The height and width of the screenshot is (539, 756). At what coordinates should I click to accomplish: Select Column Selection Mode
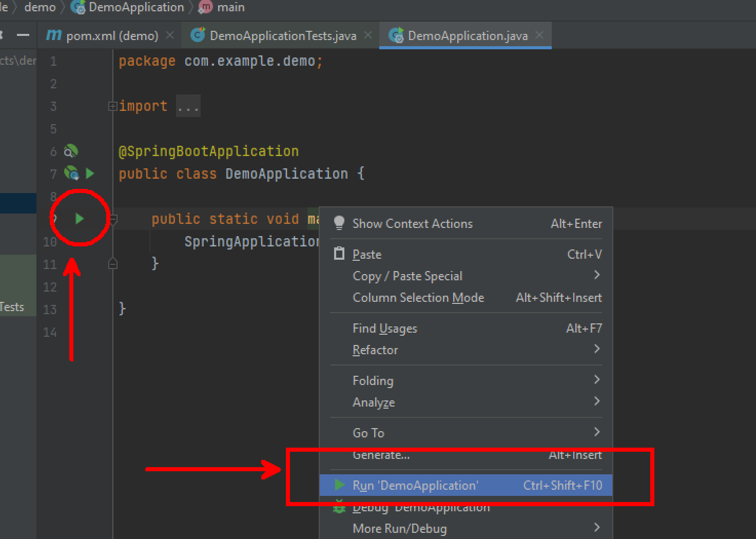(466, 298)
